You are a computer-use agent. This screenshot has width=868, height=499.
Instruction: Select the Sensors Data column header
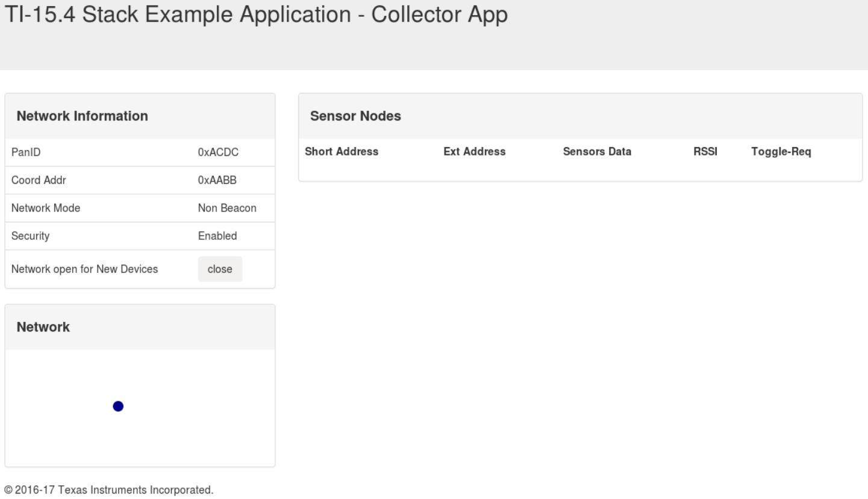(x=597, y=152)
